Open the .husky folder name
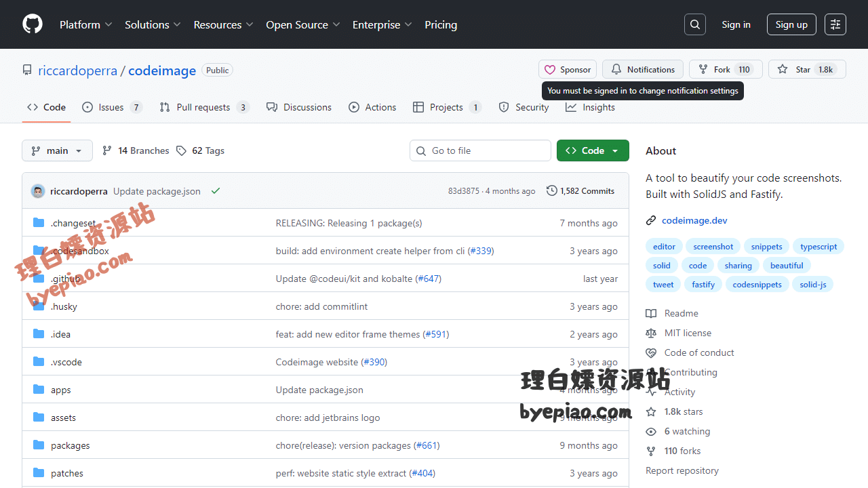This screenshot has height=488, width=868. click(x=64, y=306)
